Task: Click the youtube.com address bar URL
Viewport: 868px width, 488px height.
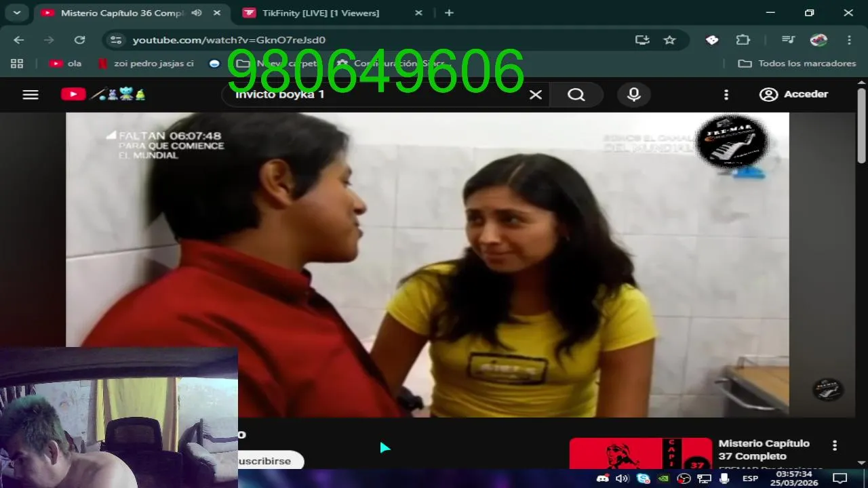Action: (229, 40)
